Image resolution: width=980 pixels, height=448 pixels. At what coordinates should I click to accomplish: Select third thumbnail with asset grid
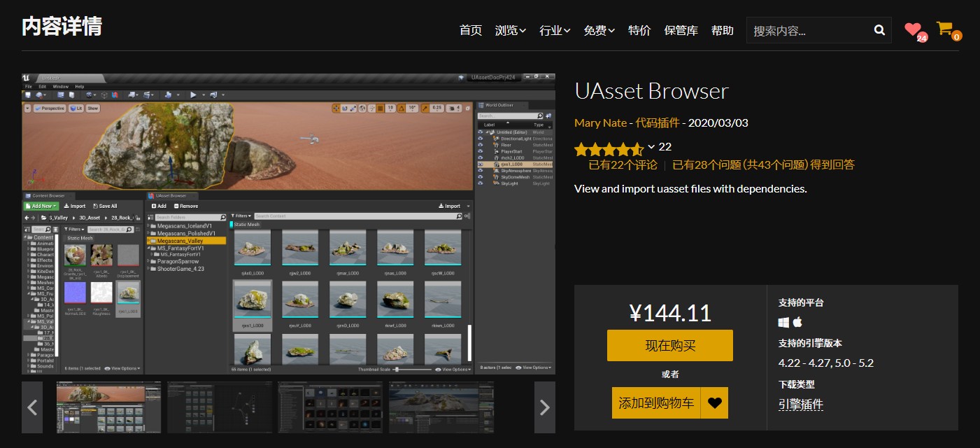click(x=330, y=407)
